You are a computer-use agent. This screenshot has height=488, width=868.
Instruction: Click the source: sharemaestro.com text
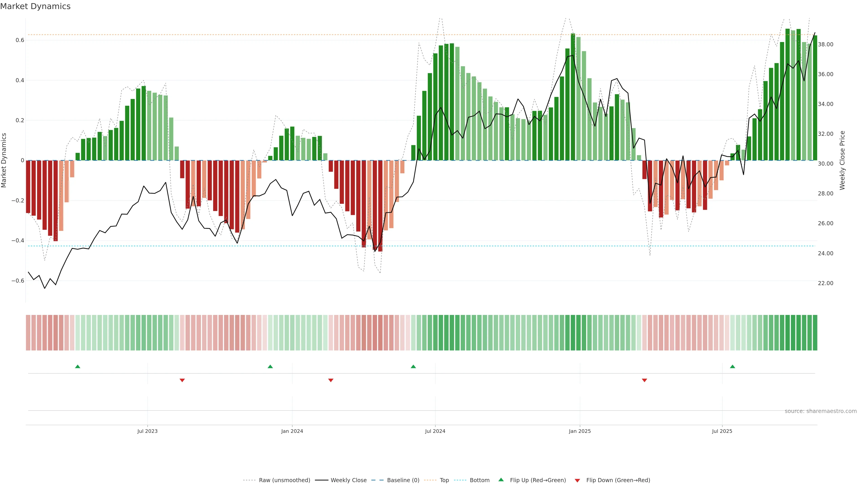pyautogui.click(x=821, y=411)
